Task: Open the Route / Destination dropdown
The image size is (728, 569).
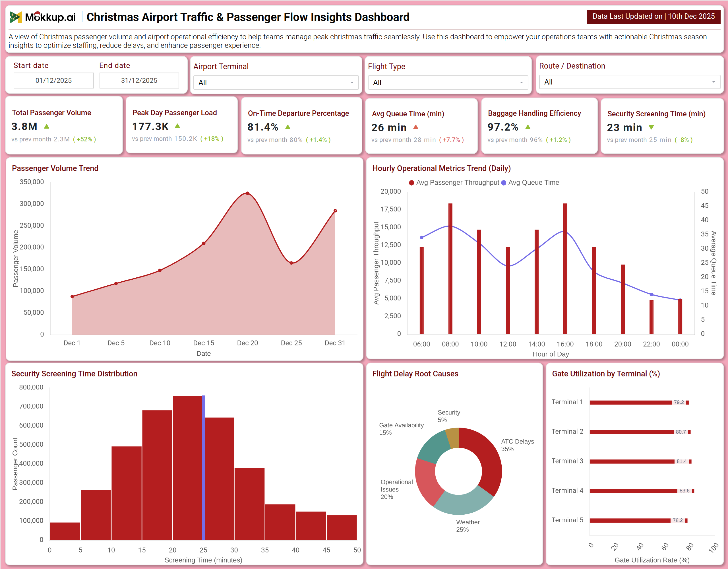Action: pyautogui.click(x=630, y=82)
